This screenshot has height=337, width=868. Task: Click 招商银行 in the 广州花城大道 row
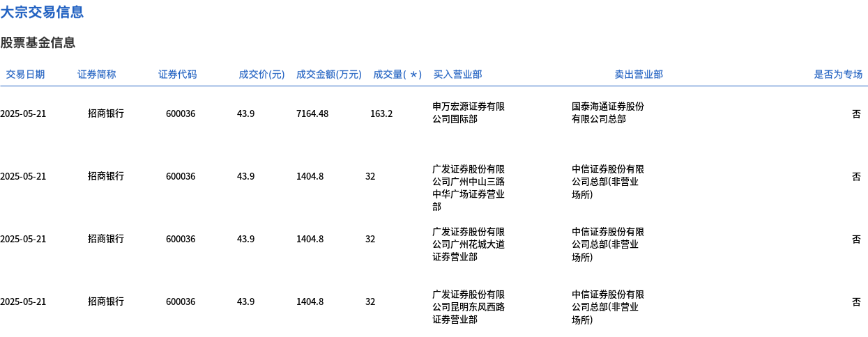(106, 239)
